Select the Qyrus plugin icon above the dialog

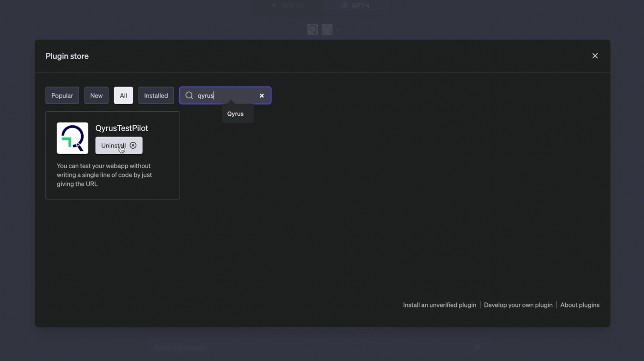(313, 29)
